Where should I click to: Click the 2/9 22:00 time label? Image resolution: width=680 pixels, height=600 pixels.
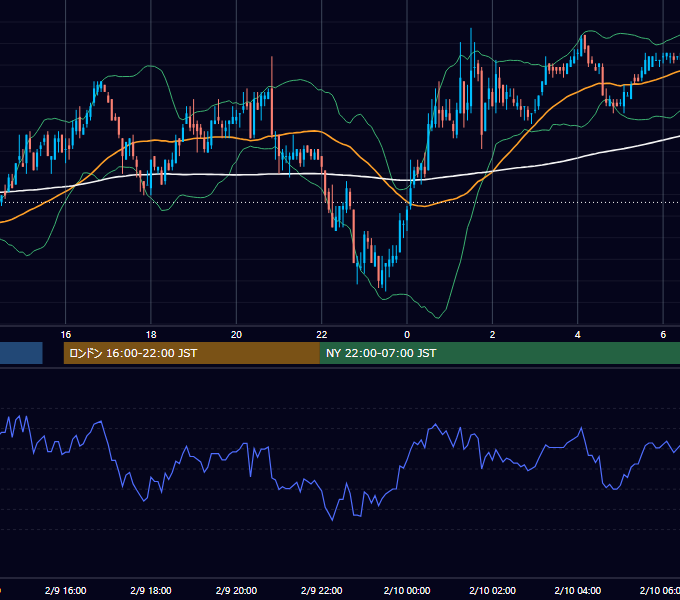click(x=322, y=590)
